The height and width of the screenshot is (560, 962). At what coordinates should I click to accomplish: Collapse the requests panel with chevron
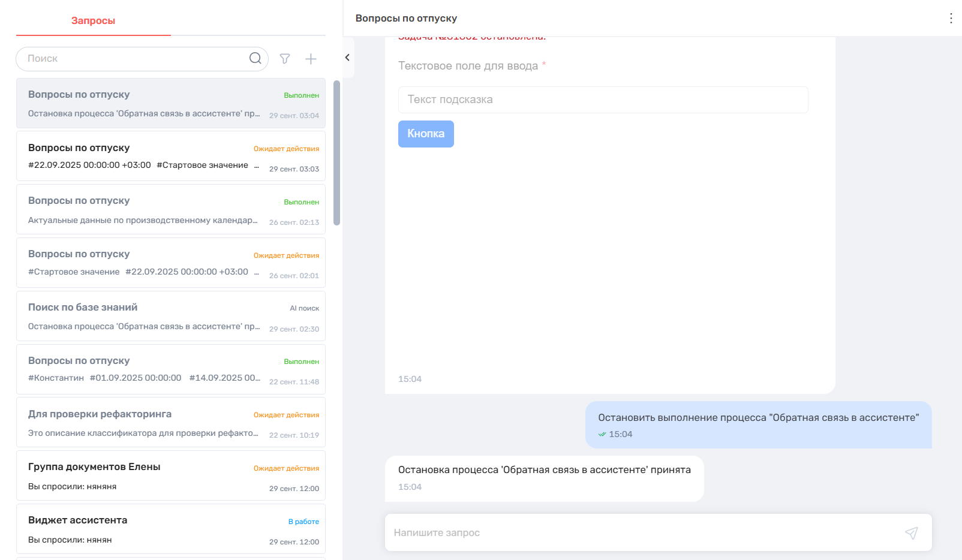(x=347, y=58)
